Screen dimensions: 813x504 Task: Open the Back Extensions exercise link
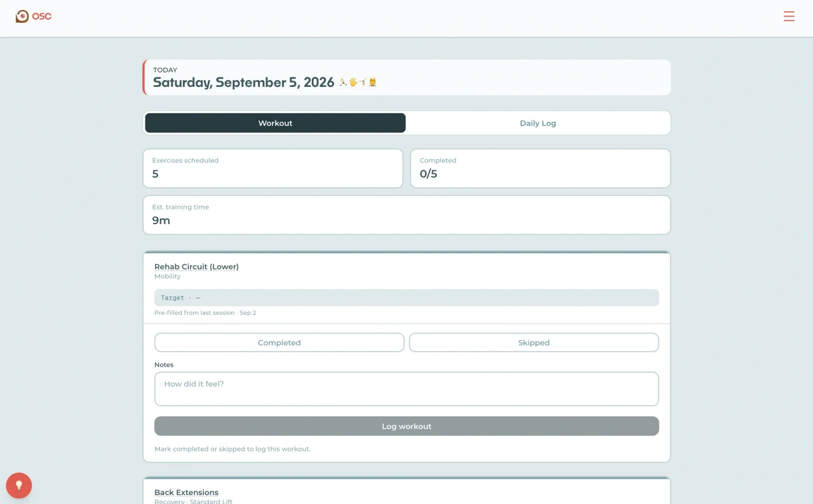186,492
